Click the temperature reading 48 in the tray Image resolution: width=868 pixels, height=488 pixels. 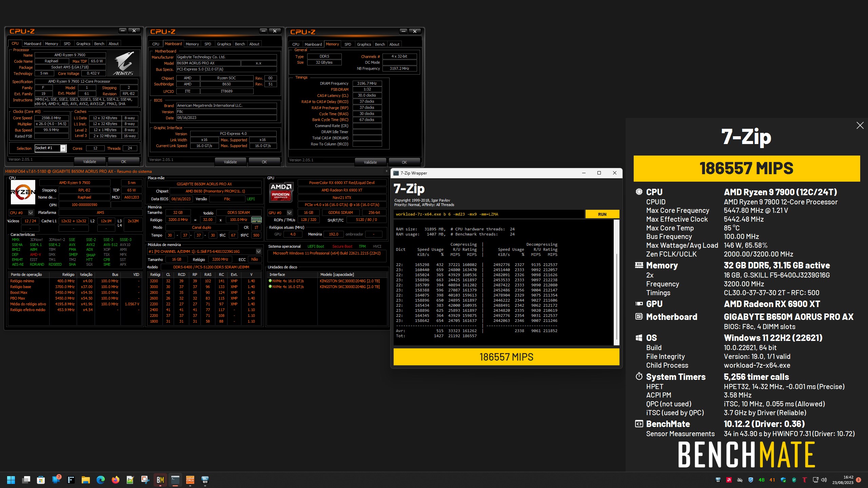(762, 480)
